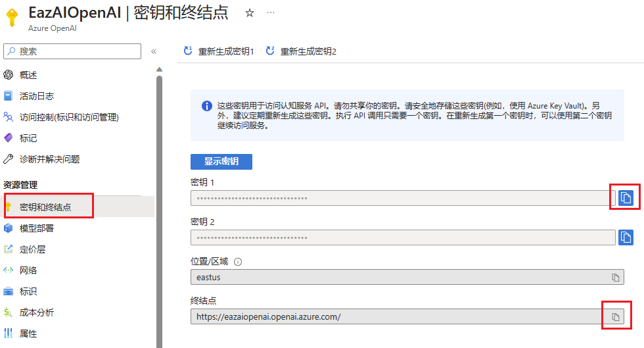Click 重新生成密钥2 regenerate button

pyautogui.click(x=301, y=51)
